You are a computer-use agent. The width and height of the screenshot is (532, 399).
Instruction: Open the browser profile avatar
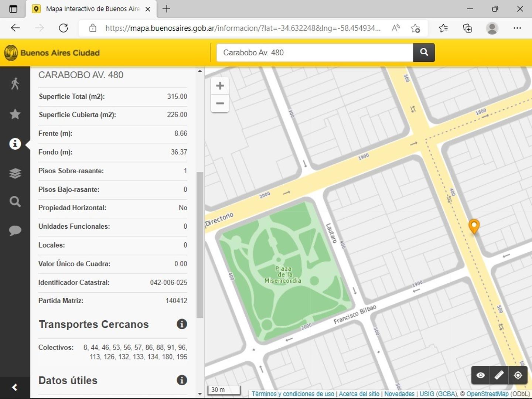pos(492,28)
